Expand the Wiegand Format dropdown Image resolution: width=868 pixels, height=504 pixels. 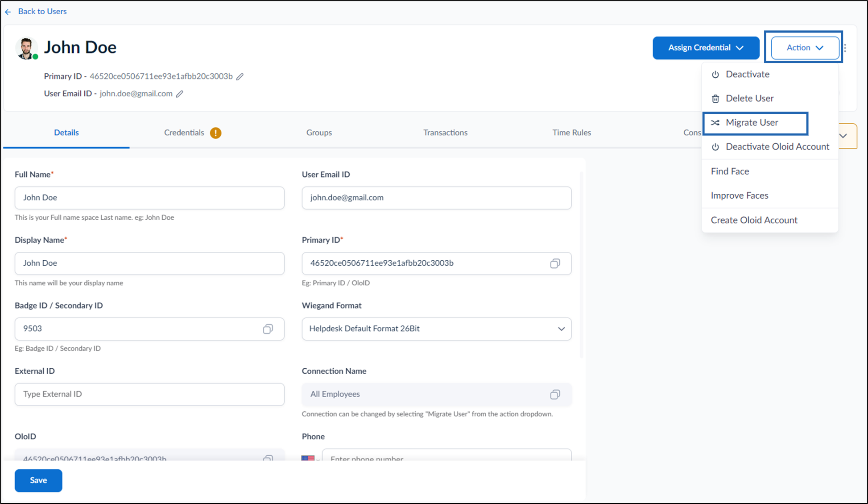point(436,329)
